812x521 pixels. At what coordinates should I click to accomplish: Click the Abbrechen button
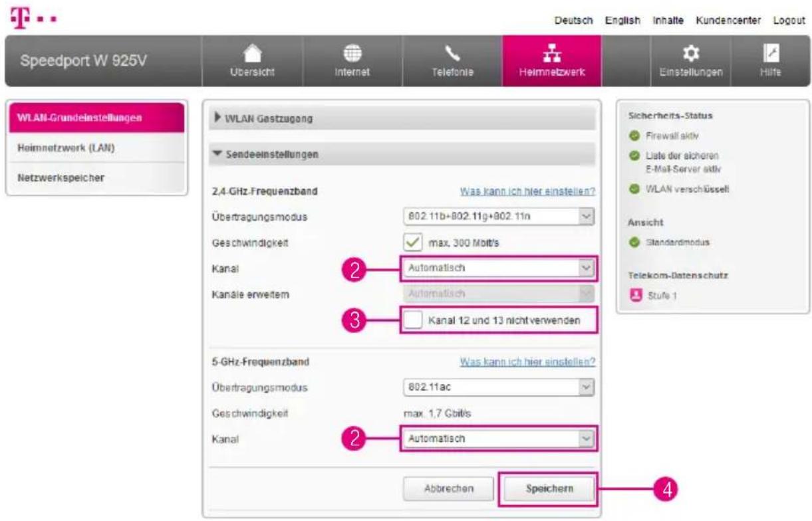[x=449, y=488]
